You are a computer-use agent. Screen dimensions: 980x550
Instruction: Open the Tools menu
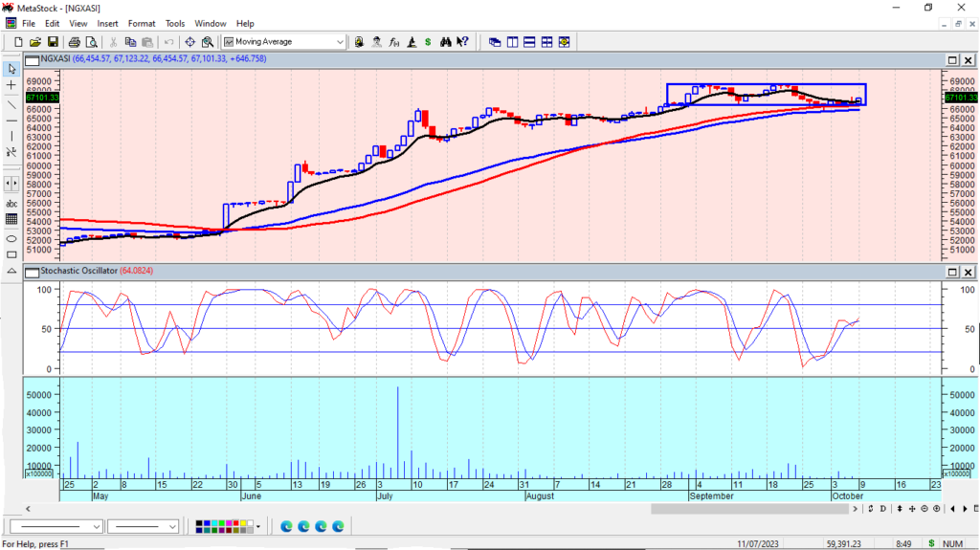pyautogui.click(x=175, y=23)
